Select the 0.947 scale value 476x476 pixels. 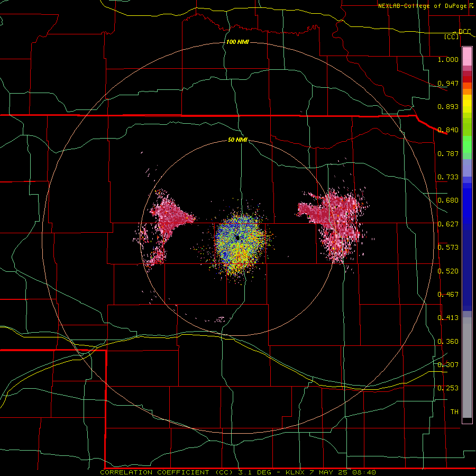(x=448, y=83)
